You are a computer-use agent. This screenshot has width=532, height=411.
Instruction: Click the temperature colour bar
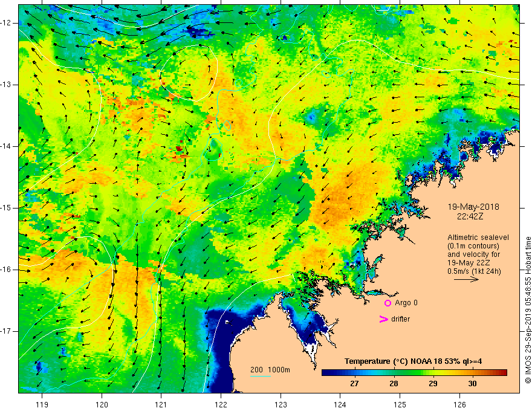coord(414,372)
